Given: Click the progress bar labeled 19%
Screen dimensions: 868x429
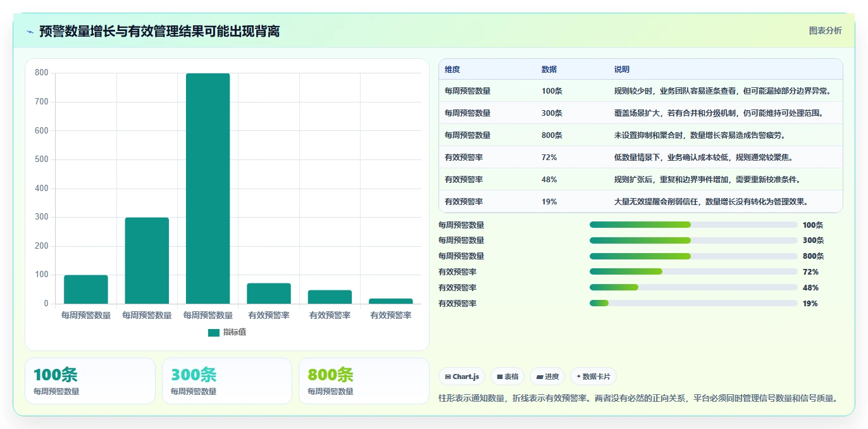Looking at the screenshot, I should (693, 303).
